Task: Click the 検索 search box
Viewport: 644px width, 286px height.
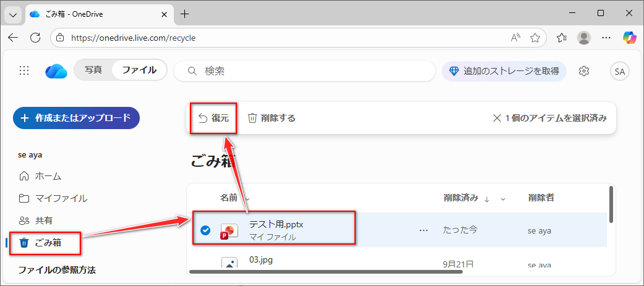Action: pyautogui.click(x=304, y=71)
